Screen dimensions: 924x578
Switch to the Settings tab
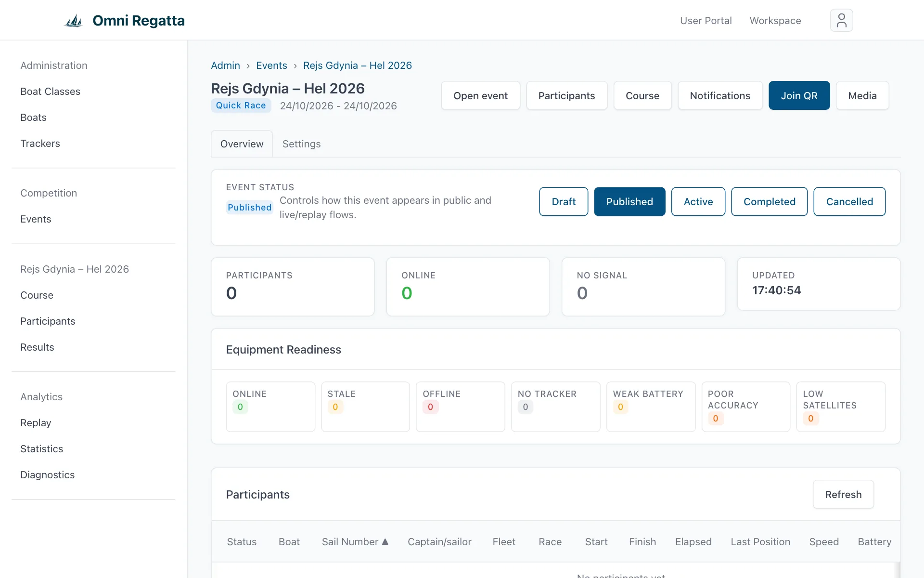301,144
